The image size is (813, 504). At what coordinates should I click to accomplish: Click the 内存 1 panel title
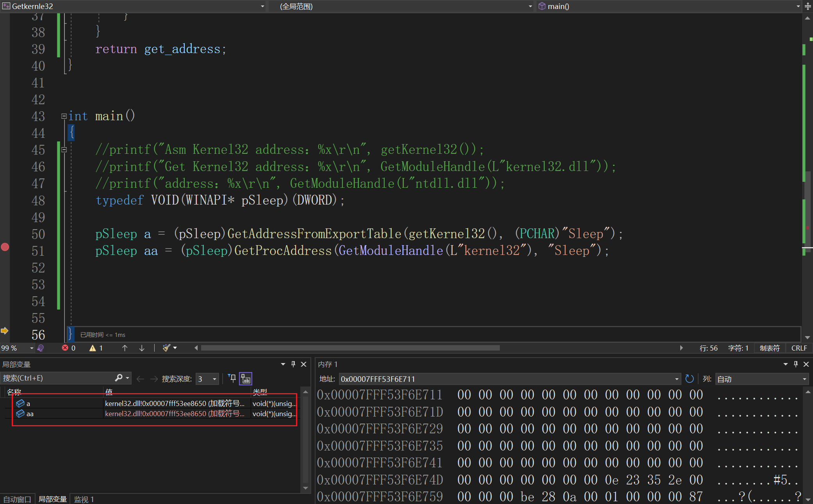click(x=328, y=364)
